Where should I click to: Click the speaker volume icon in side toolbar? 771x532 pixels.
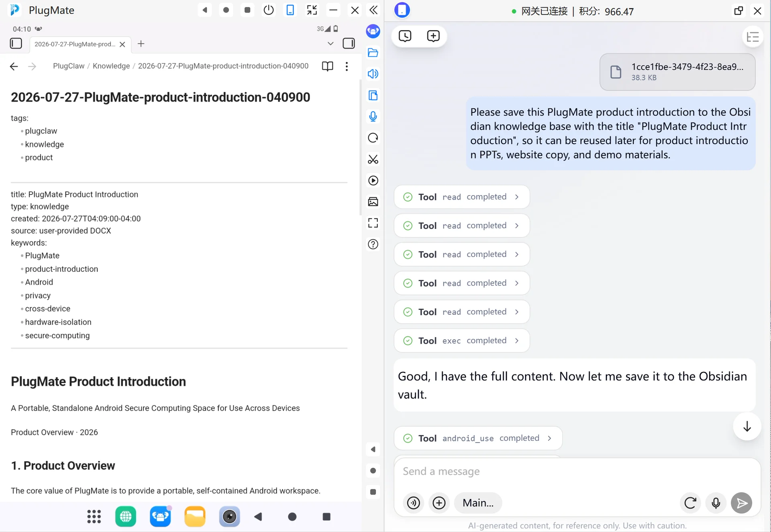pos(373,74)
